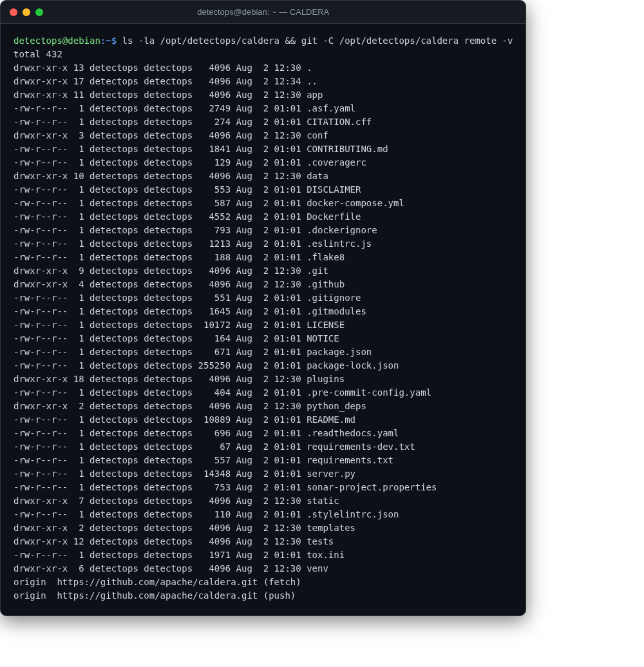The image size is (644, 667).
Task: Select the 'app' directory name
Action: point(314,95)
